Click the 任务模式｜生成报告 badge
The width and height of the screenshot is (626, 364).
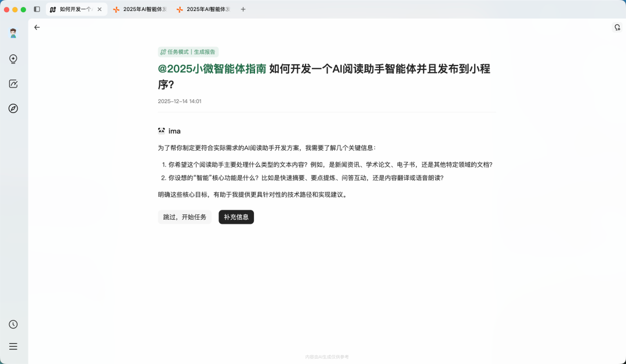[187, 52]
